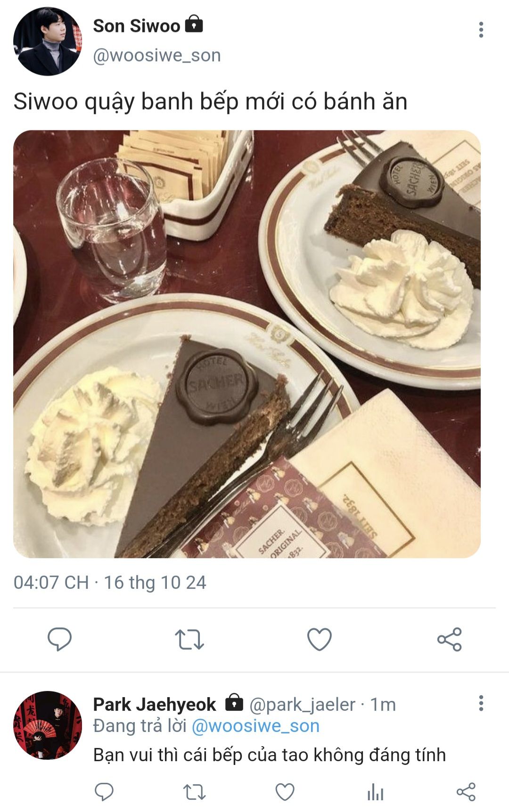Open the Park Jaehyeok display name
Viewport: 509px width, 812px height.
155,705
